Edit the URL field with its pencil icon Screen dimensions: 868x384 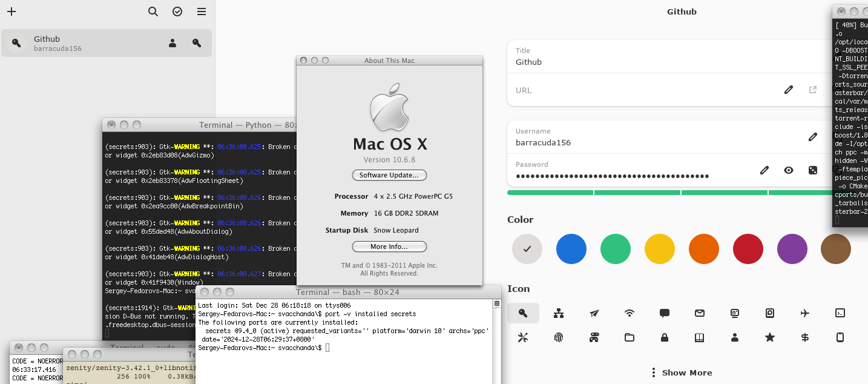point(789,90)
